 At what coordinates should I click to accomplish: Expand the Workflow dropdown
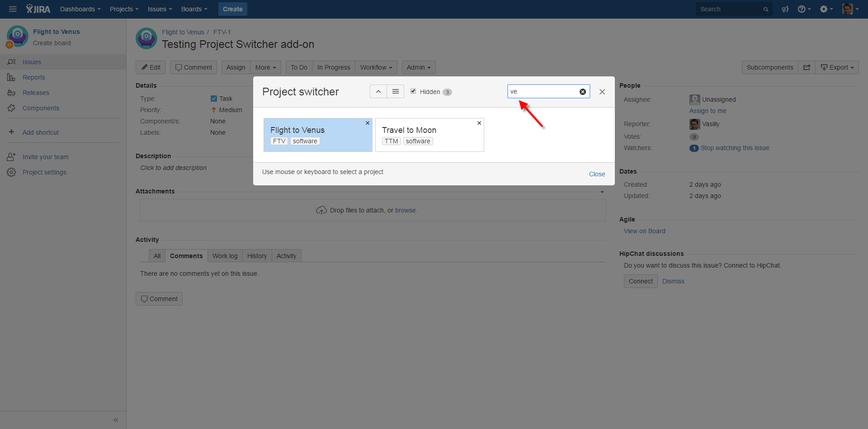[x=376, y=67]
